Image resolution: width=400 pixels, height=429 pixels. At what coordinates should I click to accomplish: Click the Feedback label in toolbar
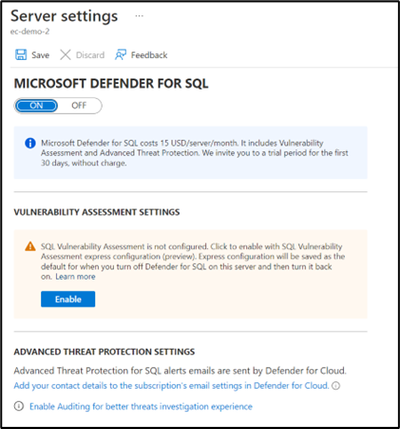(x=149, y=55)
